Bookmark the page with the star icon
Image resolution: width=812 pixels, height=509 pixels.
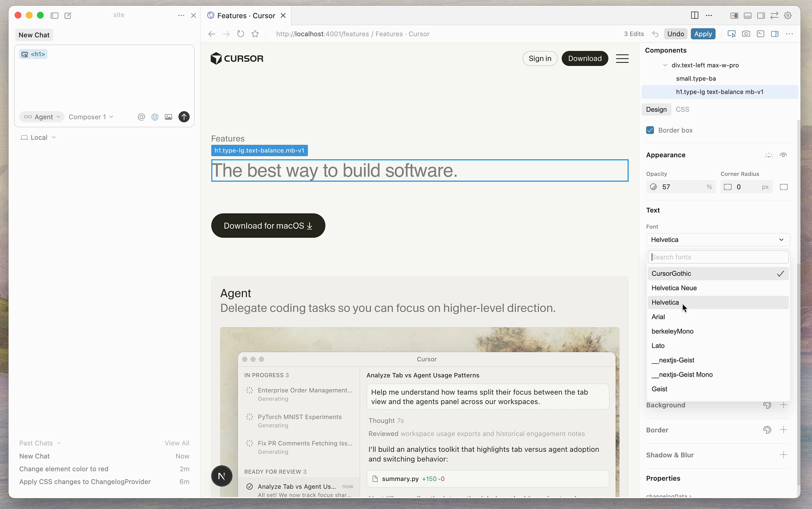255,34
